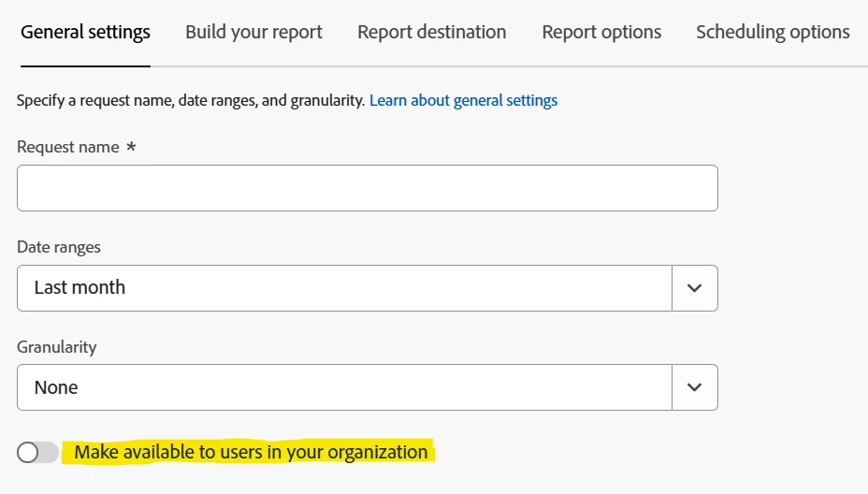Open the Date ranges dropdown chevron

tap(694, 288)
